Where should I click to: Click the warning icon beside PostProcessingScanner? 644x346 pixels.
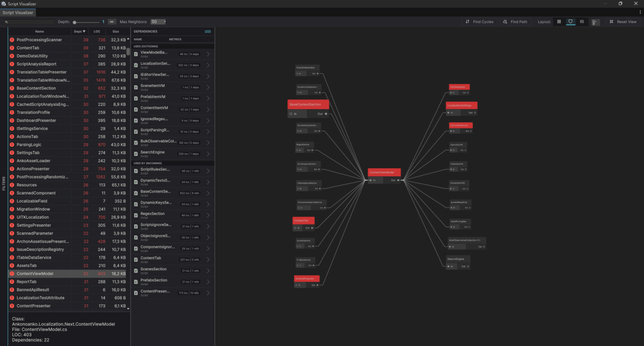tap(12, 40)
